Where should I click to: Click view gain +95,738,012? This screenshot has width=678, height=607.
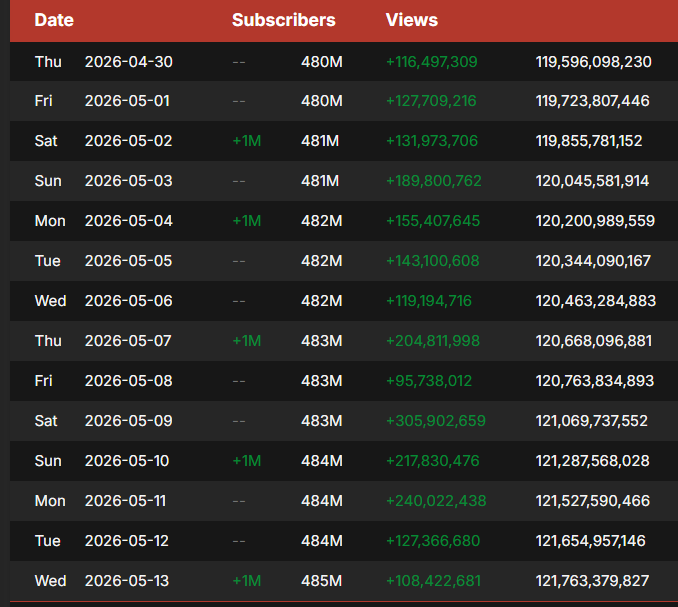pyautogui.click(x=429, y=381)
